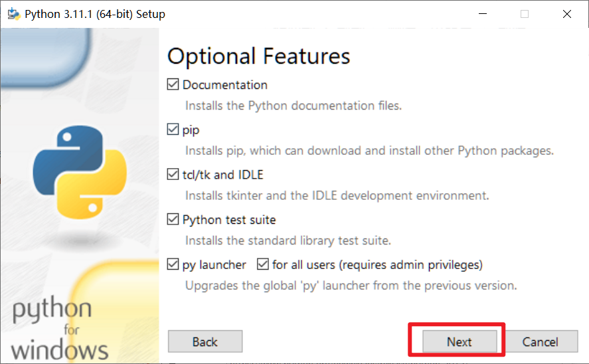Minimize the Python Setup window

click(483, 14)
